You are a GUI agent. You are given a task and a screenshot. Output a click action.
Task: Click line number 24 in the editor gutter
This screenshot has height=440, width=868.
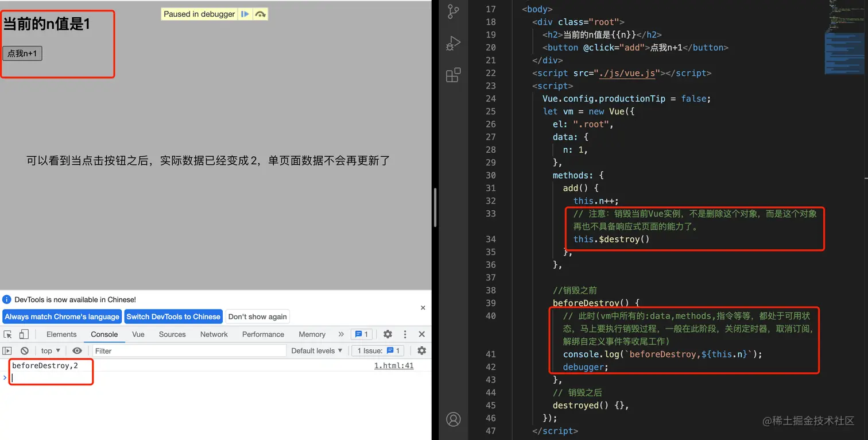tap(490, 99)
